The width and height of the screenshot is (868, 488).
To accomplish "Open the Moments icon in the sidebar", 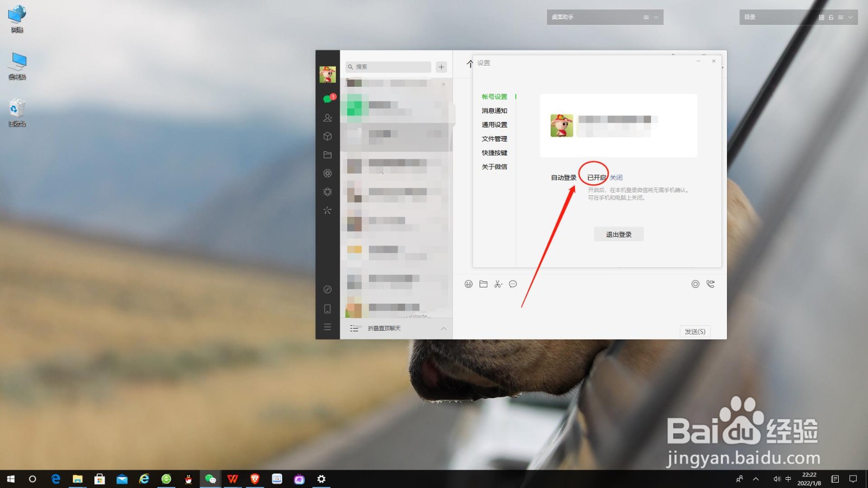I will pyautogui.click(x=327, y=174).
